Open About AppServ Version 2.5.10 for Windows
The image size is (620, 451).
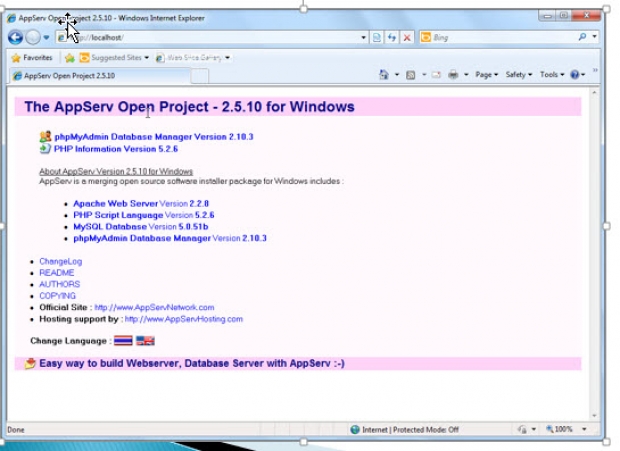116,171
